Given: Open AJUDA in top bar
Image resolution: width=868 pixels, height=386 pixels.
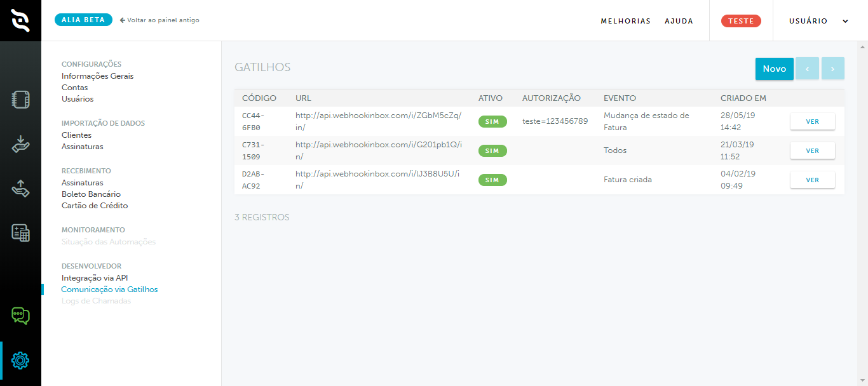Looking at the screenshot, I should [679, 21].
